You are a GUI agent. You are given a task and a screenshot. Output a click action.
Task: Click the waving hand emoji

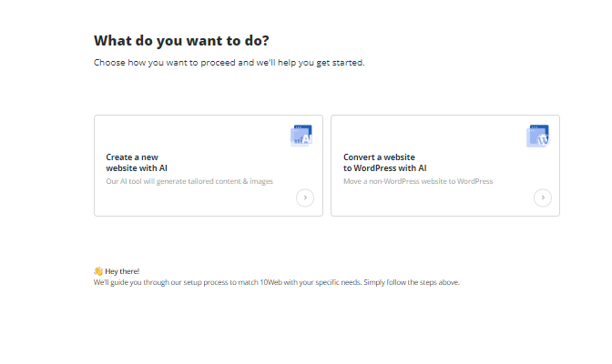coord(98,271)
